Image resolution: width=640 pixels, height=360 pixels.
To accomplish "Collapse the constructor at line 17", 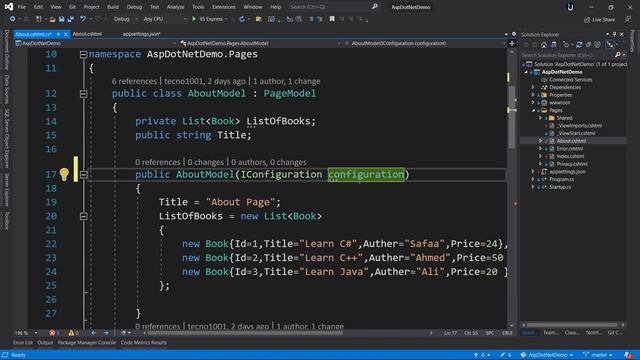I will click(83, 175).
